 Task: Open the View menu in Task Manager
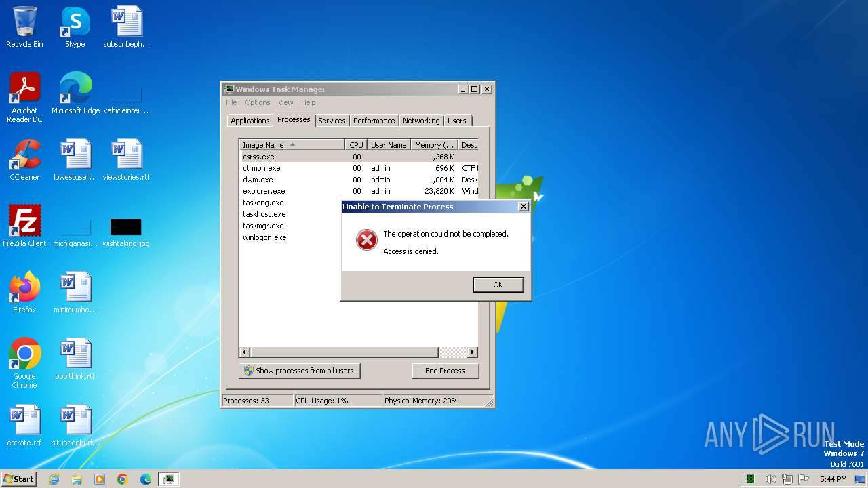click(x=285, y=102)
